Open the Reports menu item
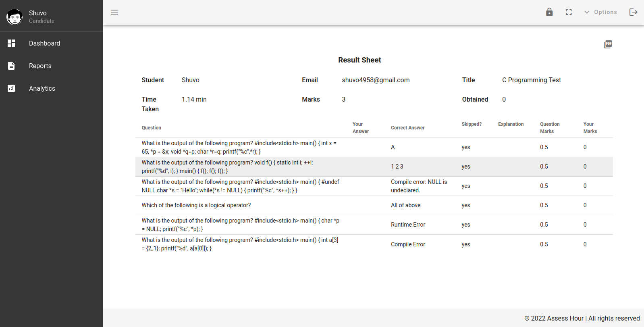The height and width of the screenshot is (327, 644). coord(40,66)
